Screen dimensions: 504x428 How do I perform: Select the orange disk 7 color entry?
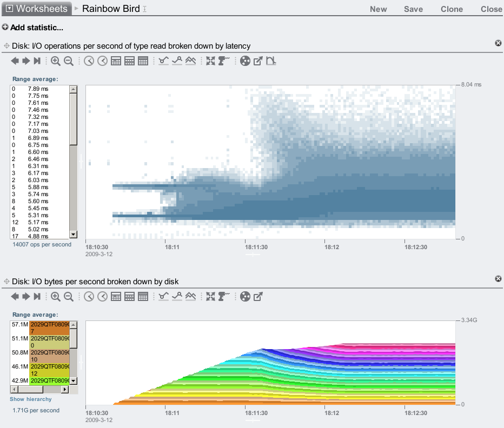click(49, 327)
